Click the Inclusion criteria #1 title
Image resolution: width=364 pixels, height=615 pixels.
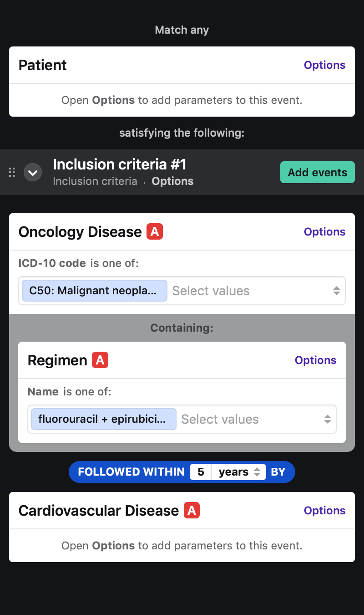tap(120, 164)
